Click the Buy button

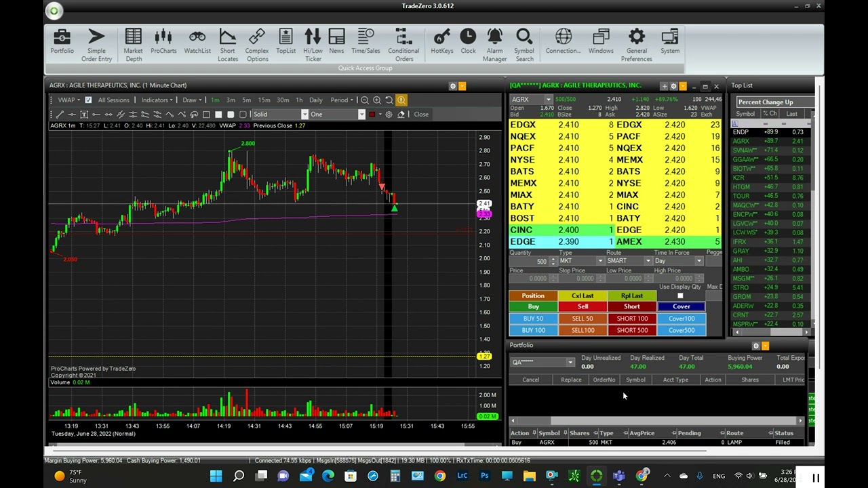click(x=533, y=307)
